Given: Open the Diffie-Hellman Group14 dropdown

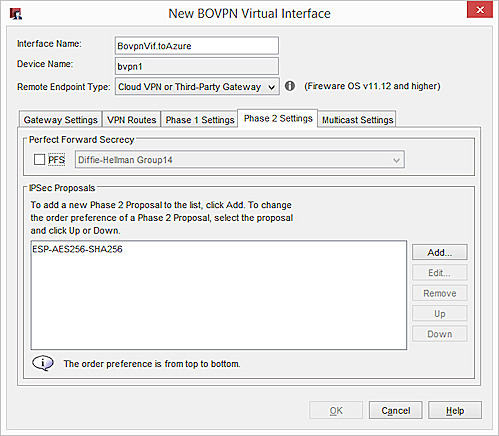Looking at the screenshot, I should click(240, 160).
